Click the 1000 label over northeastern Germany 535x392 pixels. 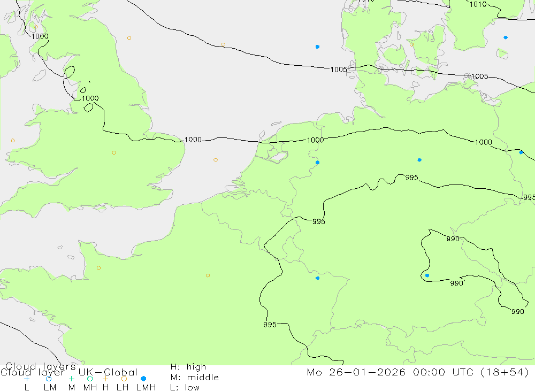click(484, 142)
